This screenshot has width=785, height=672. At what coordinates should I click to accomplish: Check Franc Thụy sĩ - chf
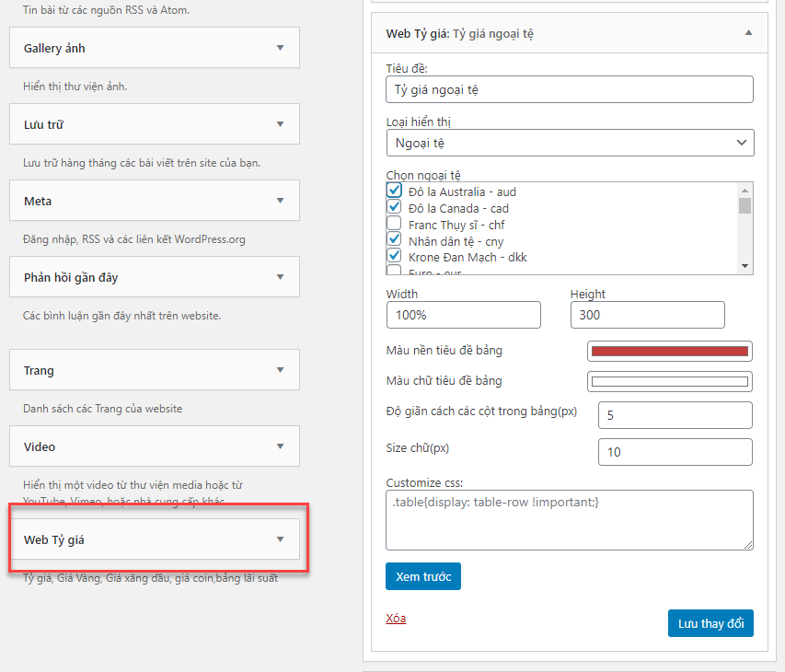395,223
